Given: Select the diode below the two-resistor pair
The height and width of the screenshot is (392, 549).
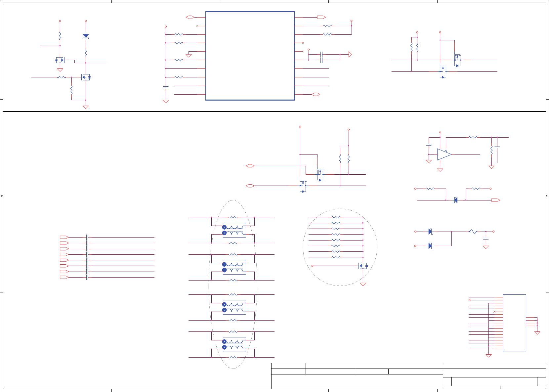Looking at the screenshot, I should pos(455,200).
